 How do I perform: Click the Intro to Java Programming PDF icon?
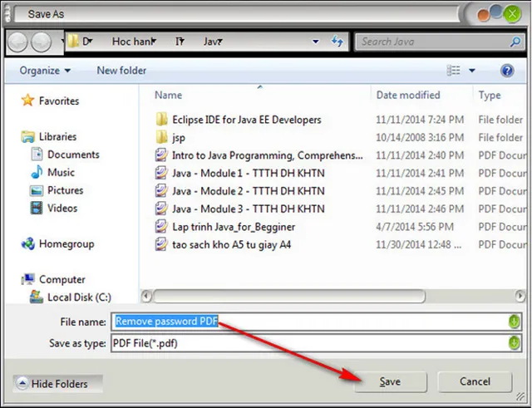click(161, 155)
